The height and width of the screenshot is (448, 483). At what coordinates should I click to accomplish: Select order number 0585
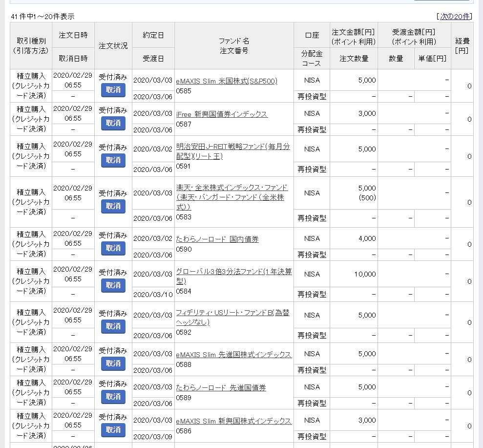click(184, 91)
